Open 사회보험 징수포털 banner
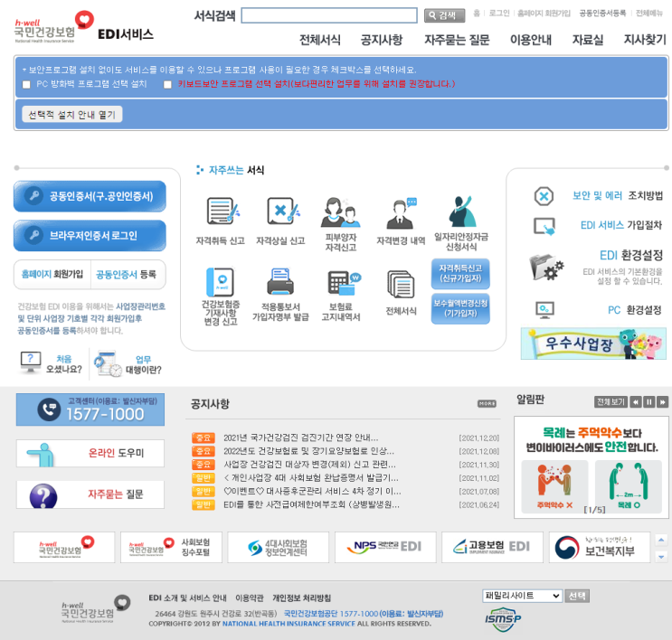 tap(172, 547)
